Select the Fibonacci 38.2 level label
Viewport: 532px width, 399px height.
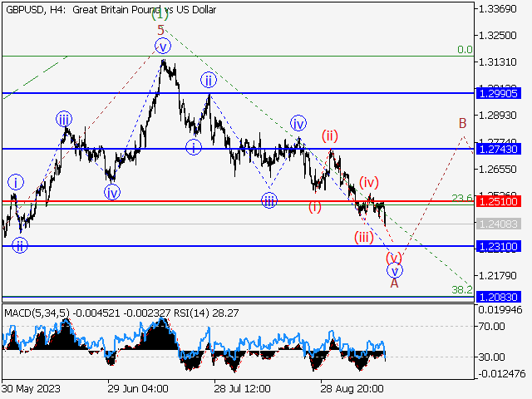(x=462, y=290)
